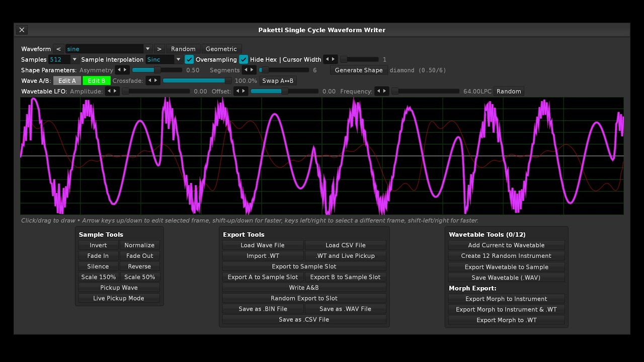Click Export Morph to Instrument & .WT

coord(506,309)
